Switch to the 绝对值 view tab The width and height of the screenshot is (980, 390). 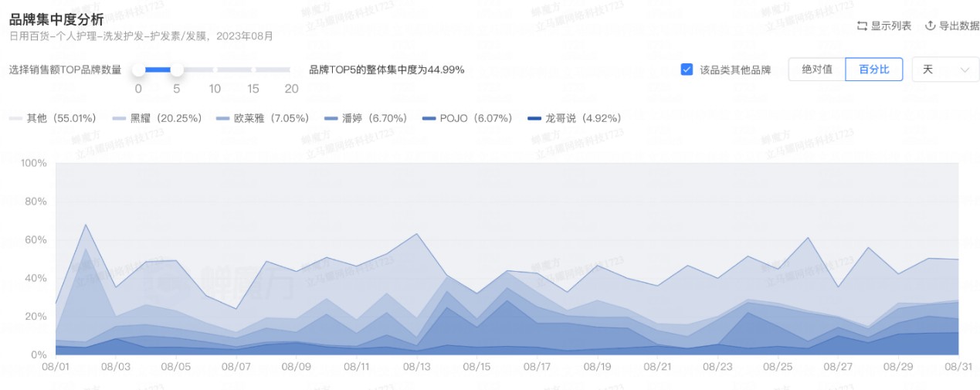[x=817, y=70]
